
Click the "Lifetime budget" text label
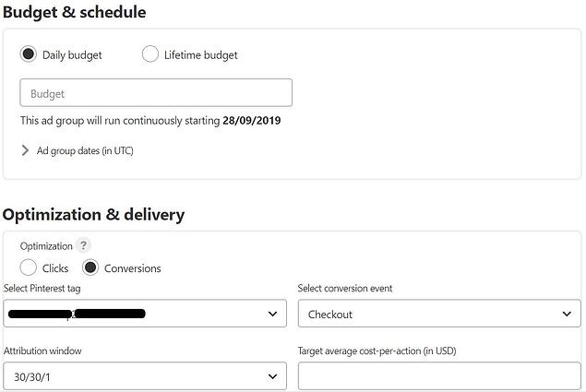[x=200, y=55]
